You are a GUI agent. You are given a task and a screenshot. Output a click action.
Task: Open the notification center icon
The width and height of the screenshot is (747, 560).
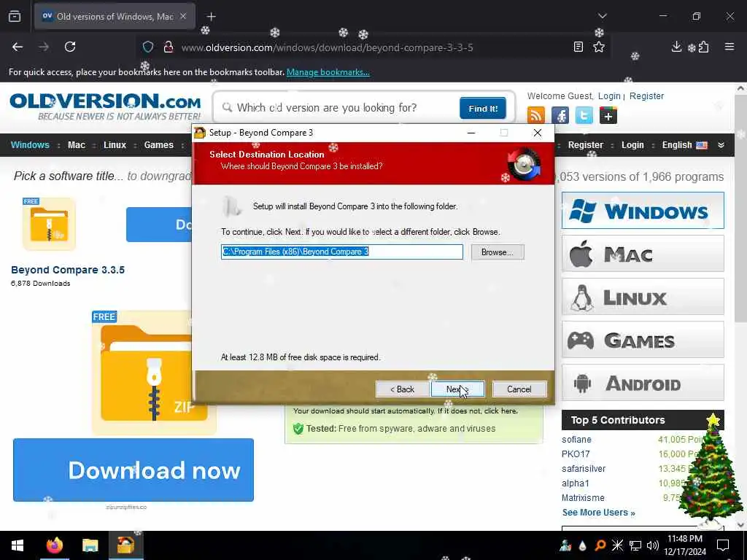pos(723,545)
